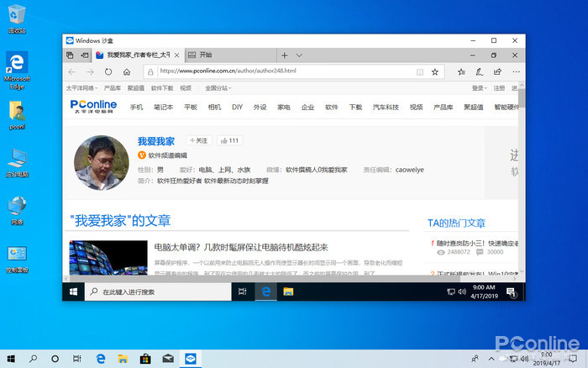
Task: Click the thumbs-up 111 like button
Action: 228,140
